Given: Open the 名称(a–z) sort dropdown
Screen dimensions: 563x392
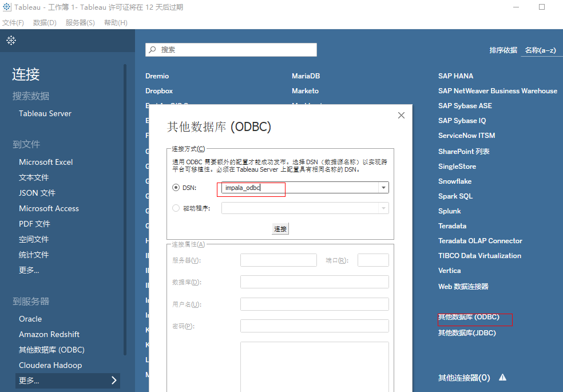Looking at the screenshot, I should pyautogui.click(x=540, y=50).
